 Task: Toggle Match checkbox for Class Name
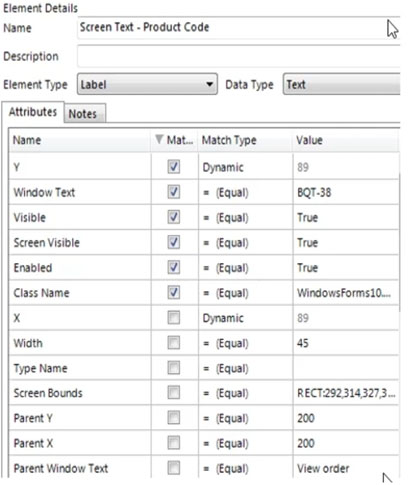[174, 292]
